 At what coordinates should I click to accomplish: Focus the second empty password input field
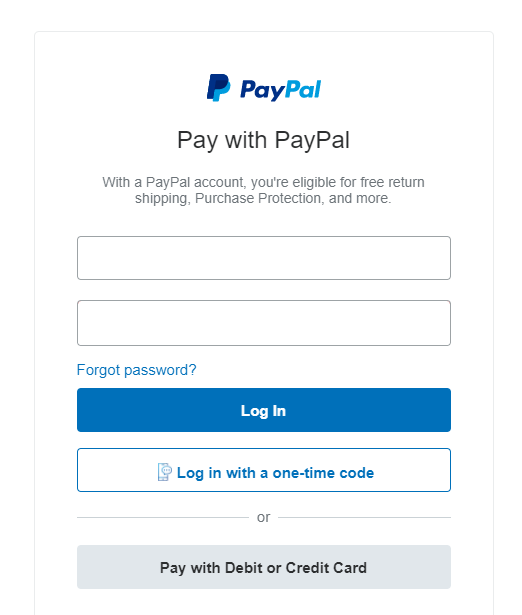264,323
